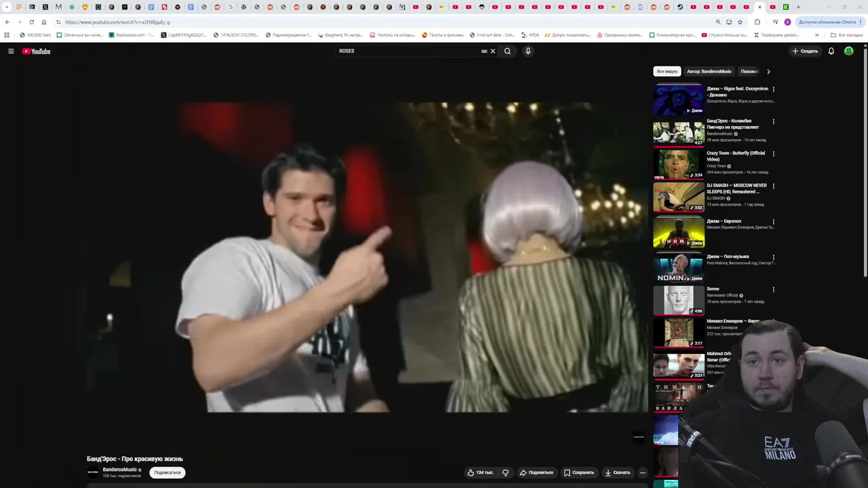
Task: Open DJ SMASH Moscow Never Sleeps thumbnail
Action: click(x=679, y=197)
